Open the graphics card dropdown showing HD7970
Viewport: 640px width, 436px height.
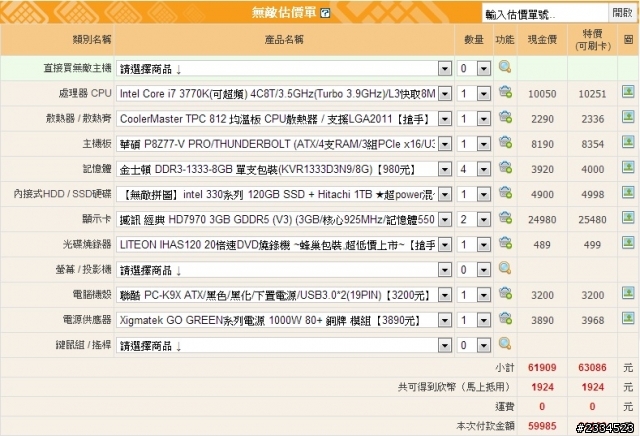pyautogui.click(x=284, y=220)
